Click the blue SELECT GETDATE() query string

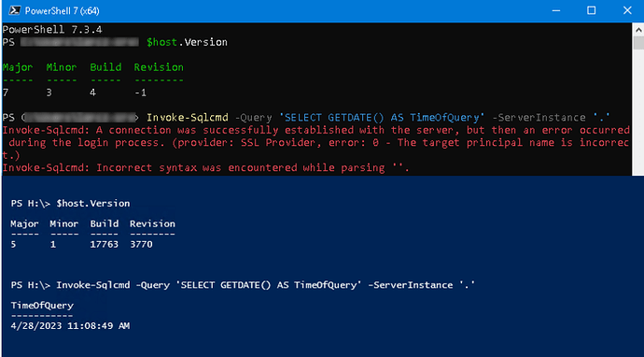tap(382, 118)
